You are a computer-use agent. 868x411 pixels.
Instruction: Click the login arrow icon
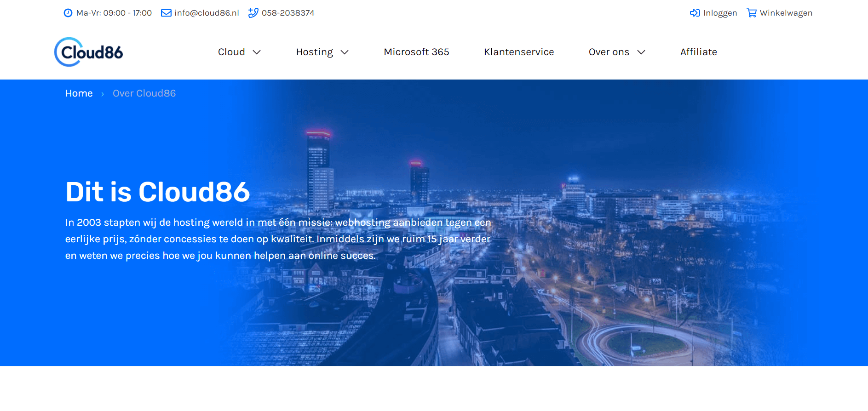click(x=695, y=13)
